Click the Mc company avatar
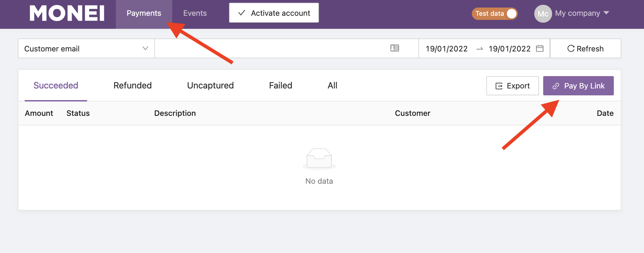This screenshot has height=253, width=644. [543, 14]
